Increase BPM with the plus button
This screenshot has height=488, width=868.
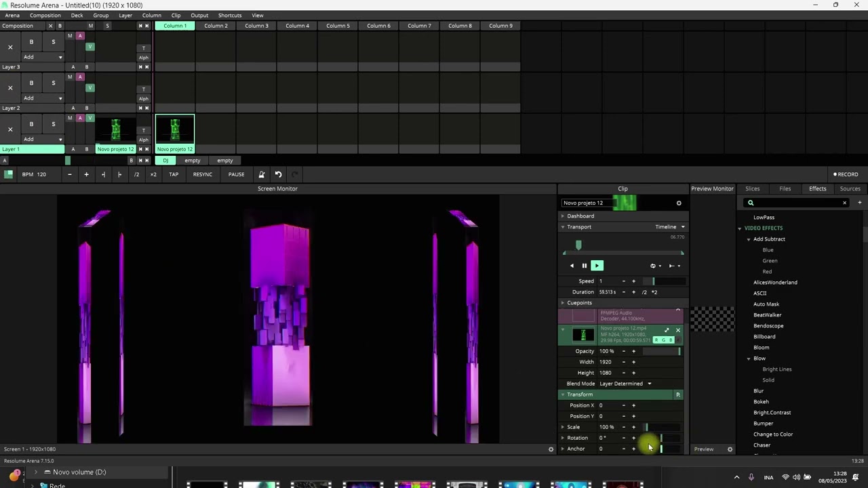click(x=86, y=174)
